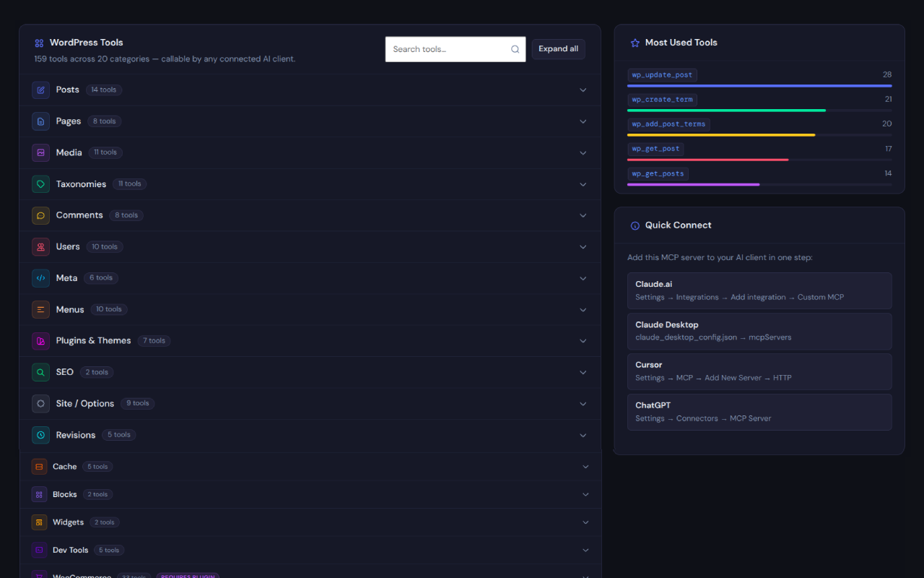Expand the Widgets chevron
The height and width of the screenshot is (578, 924).
coord(585,522)
